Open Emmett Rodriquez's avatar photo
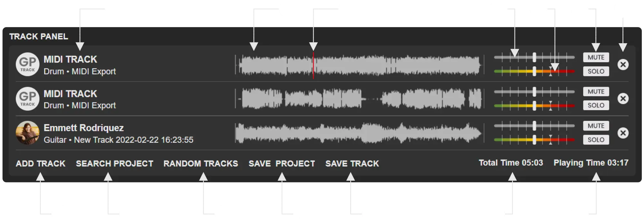The width and height of the screenshot is (644, 223). [x=28, y=133]
